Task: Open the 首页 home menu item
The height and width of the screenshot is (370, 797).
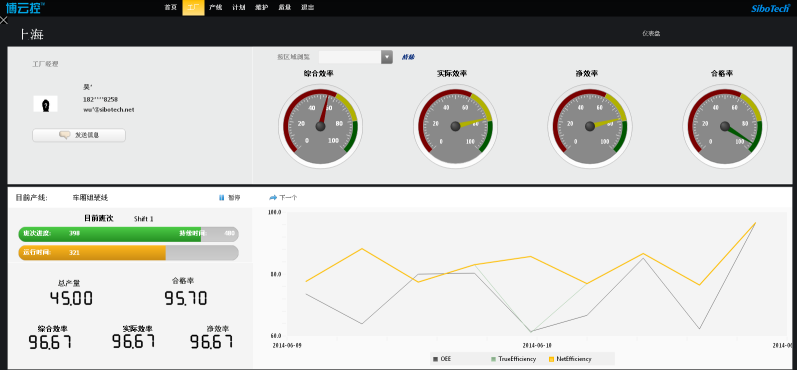Action: tap(171, 7)
